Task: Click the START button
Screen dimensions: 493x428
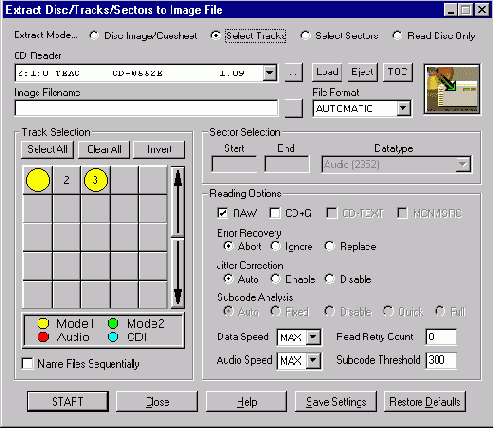Action: point(68,402)
